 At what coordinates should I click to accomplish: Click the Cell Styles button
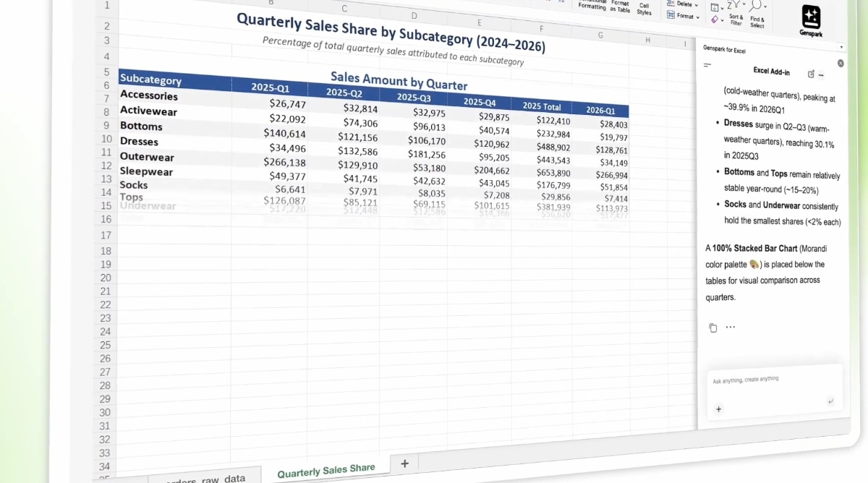644,9
